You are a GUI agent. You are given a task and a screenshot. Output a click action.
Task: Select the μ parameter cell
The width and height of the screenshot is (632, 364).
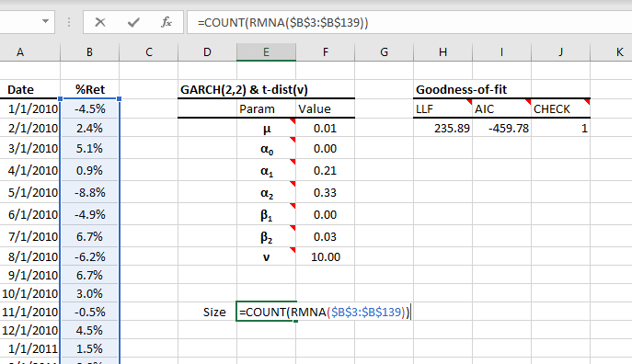(x=266, y=128)
